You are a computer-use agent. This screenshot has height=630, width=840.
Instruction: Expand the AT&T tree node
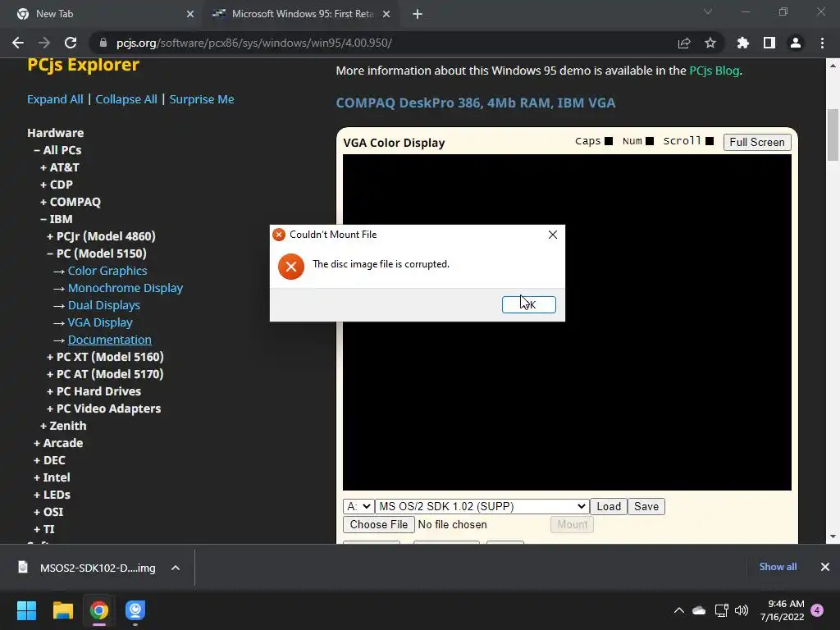[x=59, y=167]
